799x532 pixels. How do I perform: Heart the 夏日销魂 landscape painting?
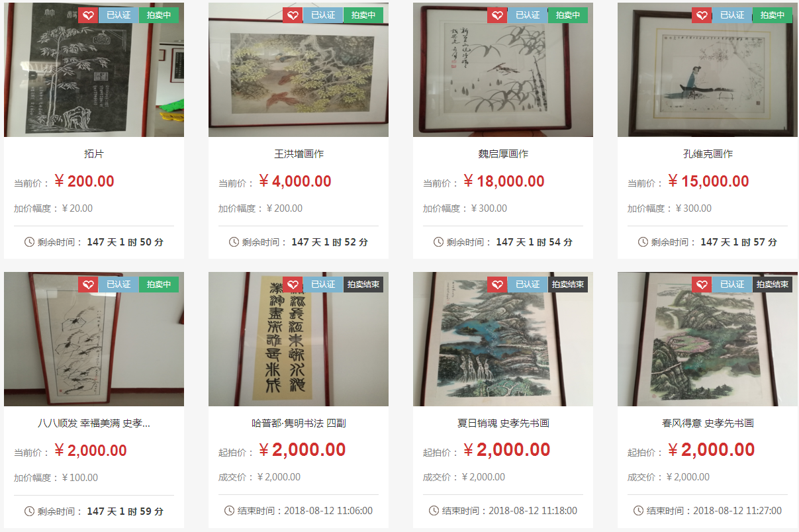pos(497,285)
